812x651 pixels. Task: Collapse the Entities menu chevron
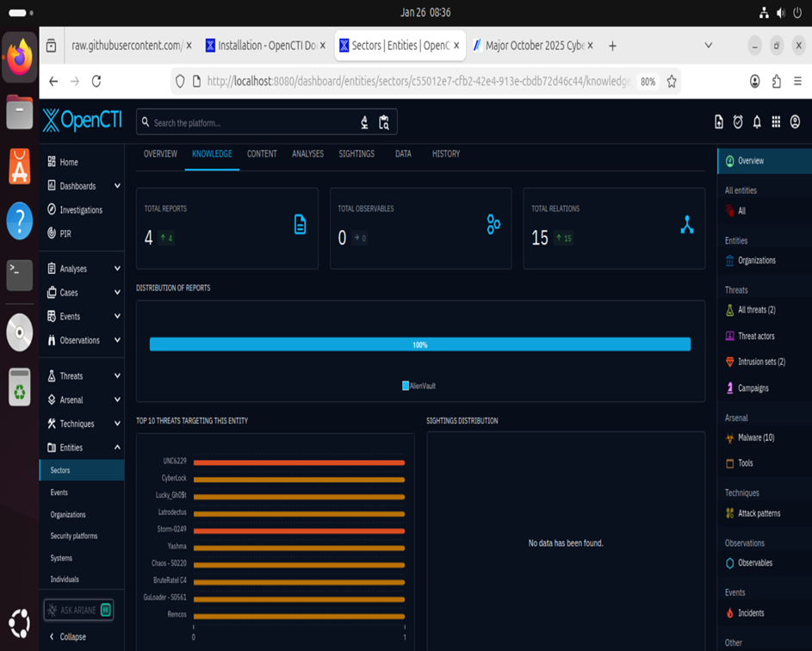point(118,447)
